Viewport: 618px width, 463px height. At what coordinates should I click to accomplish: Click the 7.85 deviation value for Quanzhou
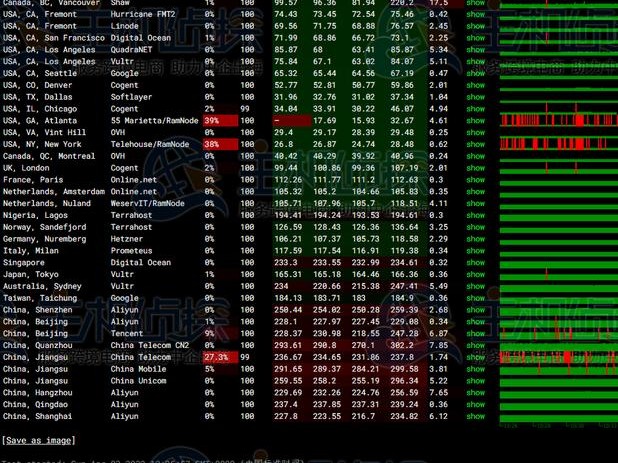tap(438, 345)
